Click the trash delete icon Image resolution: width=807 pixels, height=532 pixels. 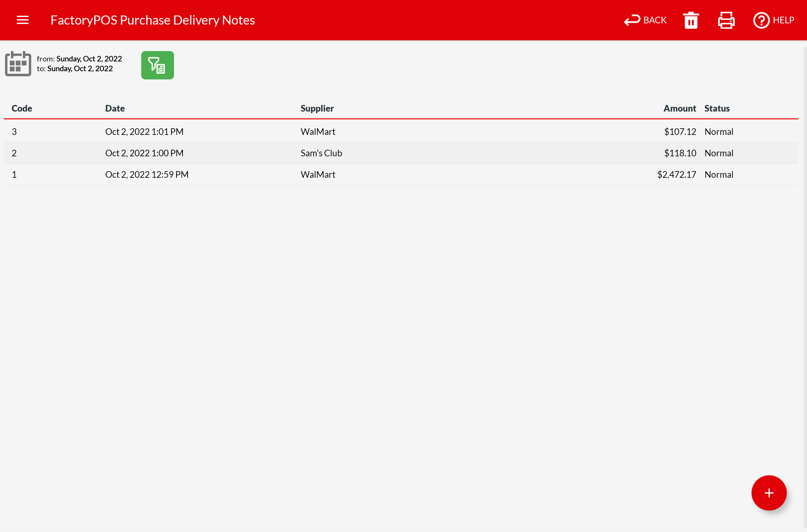pyautogui.click(x=691, y=20)
